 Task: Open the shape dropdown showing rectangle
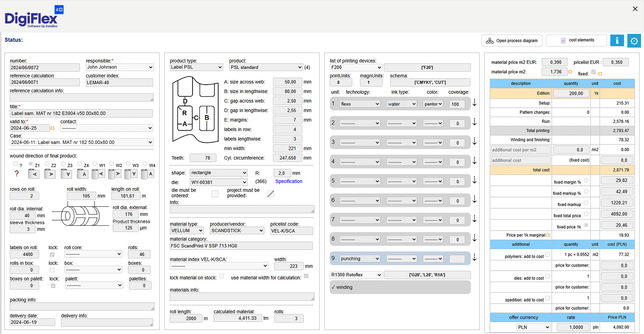pyautogui.click(x=219, y=173)
